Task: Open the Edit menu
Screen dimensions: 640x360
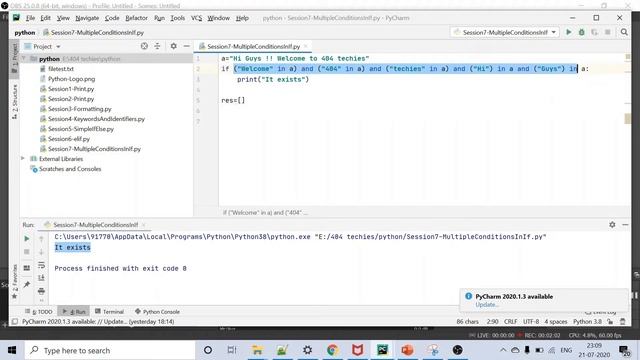Action: (45, 18)
